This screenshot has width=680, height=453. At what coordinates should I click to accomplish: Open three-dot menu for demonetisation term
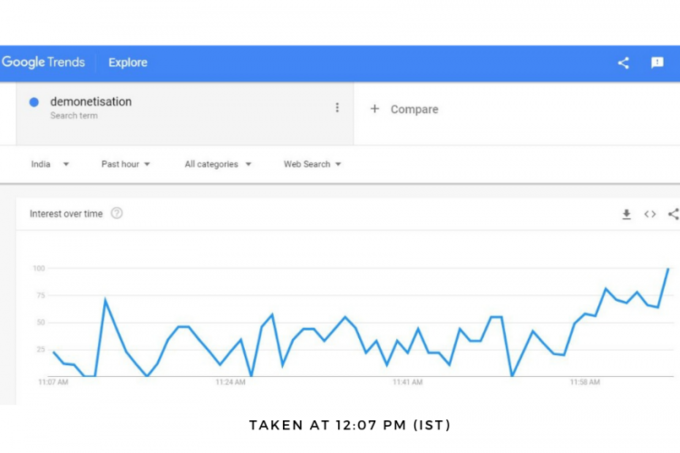point(337,108)
